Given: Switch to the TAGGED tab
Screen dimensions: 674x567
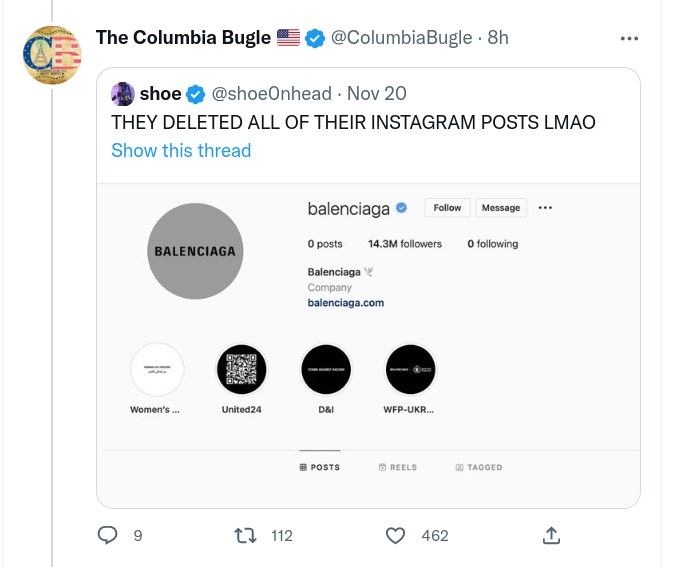Looking at the screenshot, I should click(479, 467).
